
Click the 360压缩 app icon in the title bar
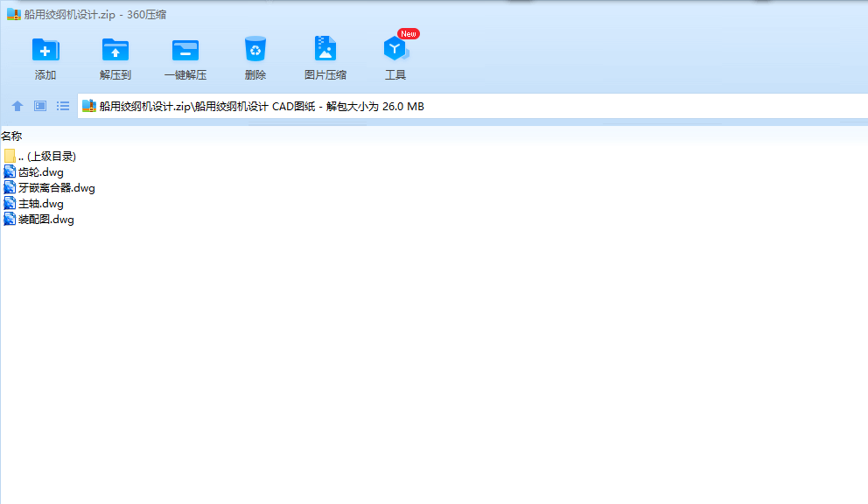click(13, 14)
